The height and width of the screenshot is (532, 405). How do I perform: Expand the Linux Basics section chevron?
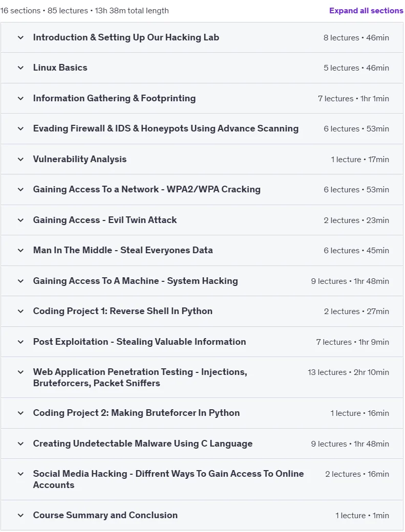20,68
